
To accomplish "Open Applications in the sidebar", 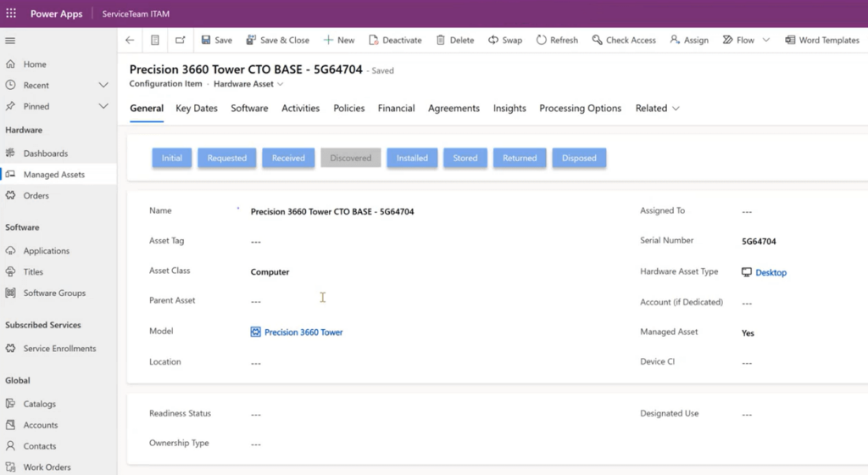I will (58, 251).
